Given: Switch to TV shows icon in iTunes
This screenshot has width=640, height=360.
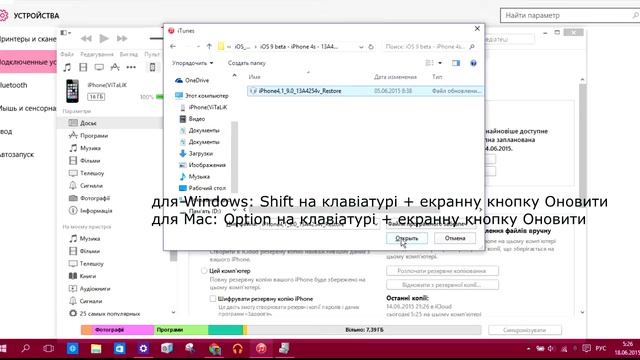Looking at the screenshot, I should coord(99,67).
